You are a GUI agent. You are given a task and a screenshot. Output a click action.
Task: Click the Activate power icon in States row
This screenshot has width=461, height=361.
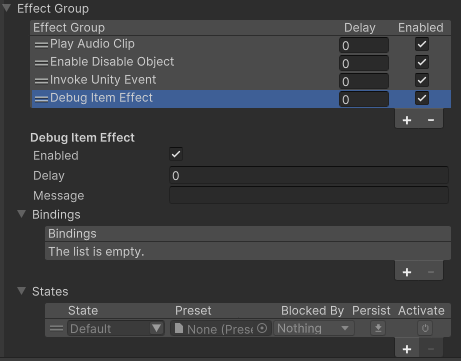(x=425, y=328)
